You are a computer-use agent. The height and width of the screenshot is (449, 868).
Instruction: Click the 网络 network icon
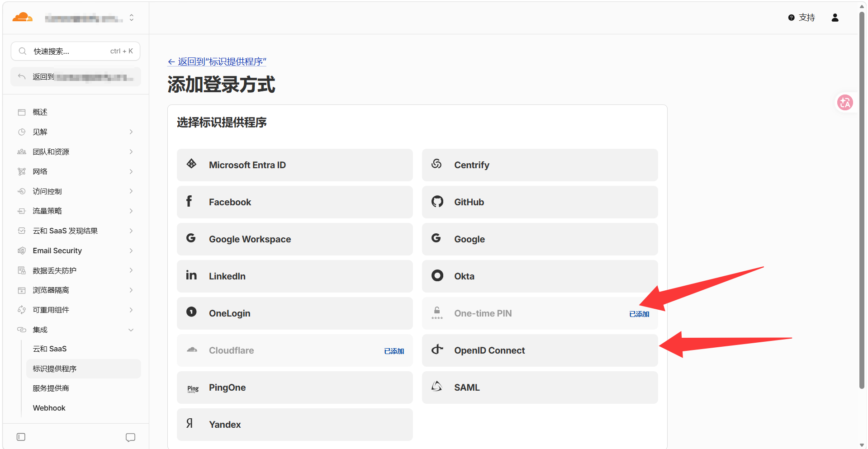click(22, 171)
